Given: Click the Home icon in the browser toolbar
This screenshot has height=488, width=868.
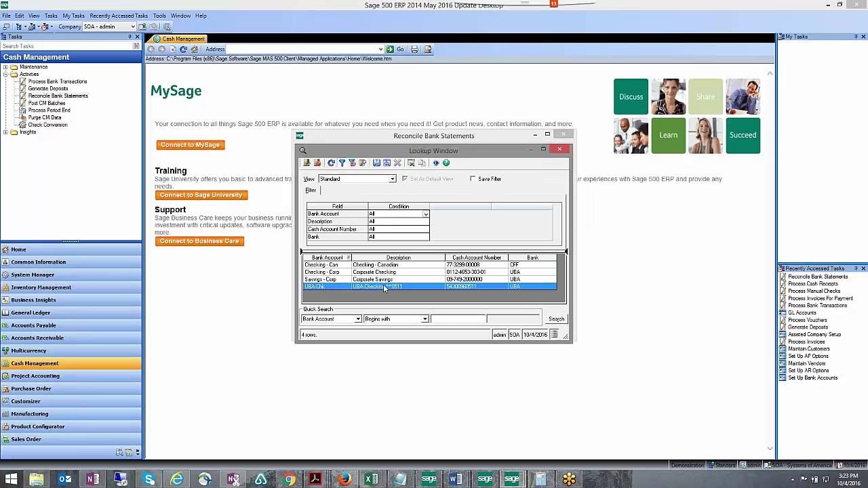Looking at the screenshot, I should pyautogui.click(x=194, y=49).
